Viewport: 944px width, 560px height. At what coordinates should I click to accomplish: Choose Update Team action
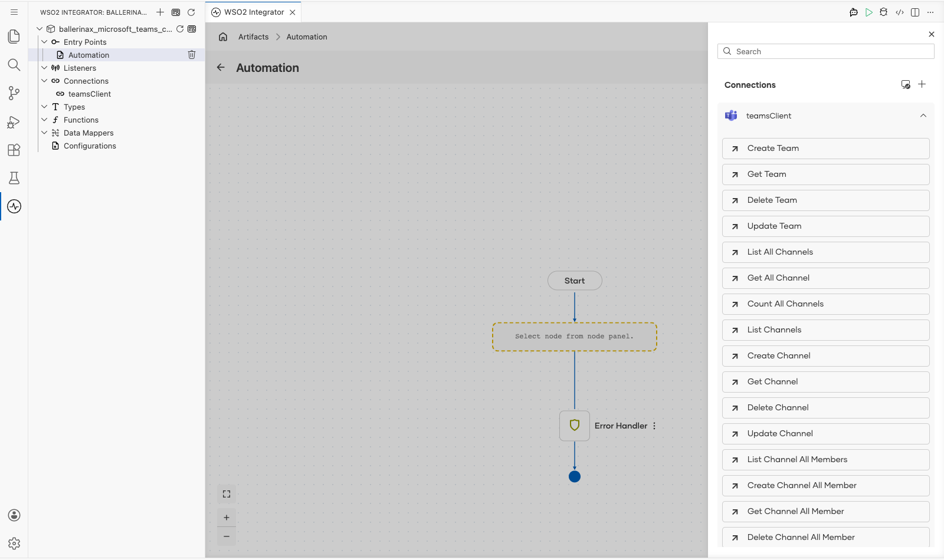(825, 226)
